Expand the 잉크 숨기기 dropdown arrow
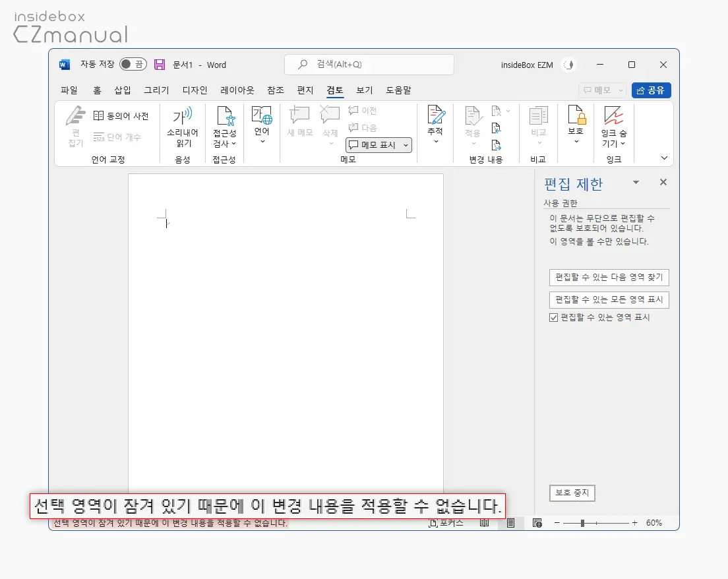The image size is (728, 579). pyautogui.click(x=622, y=144)
